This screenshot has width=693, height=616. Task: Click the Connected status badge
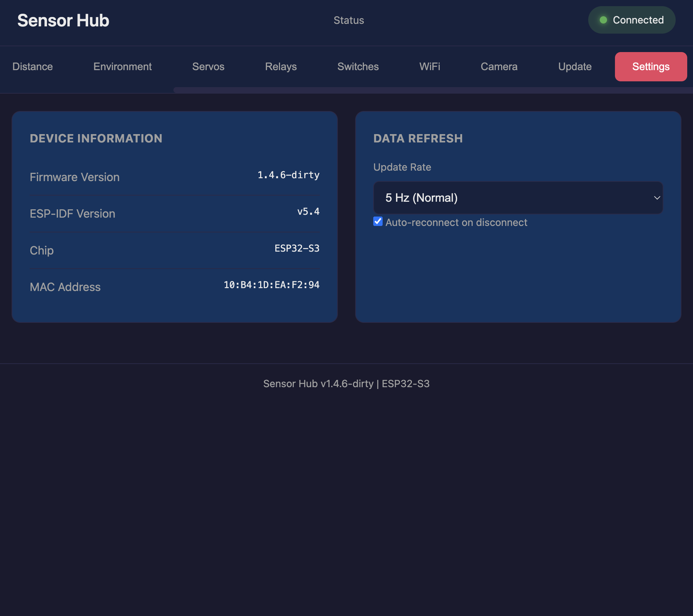tap(632, 20)
